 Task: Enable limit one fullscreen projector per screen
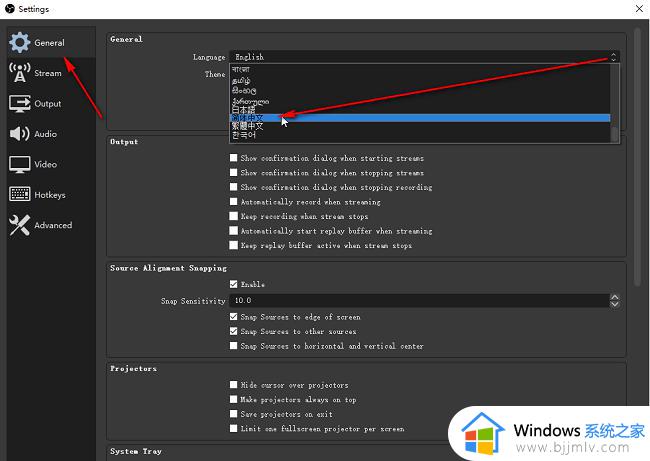coord(233,428)
